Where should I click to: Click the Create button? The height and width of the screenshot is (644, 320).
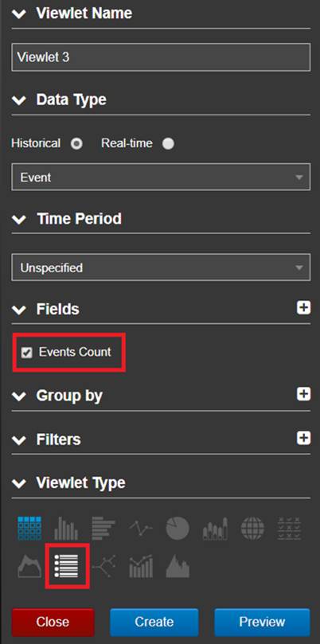coord(154,622)
